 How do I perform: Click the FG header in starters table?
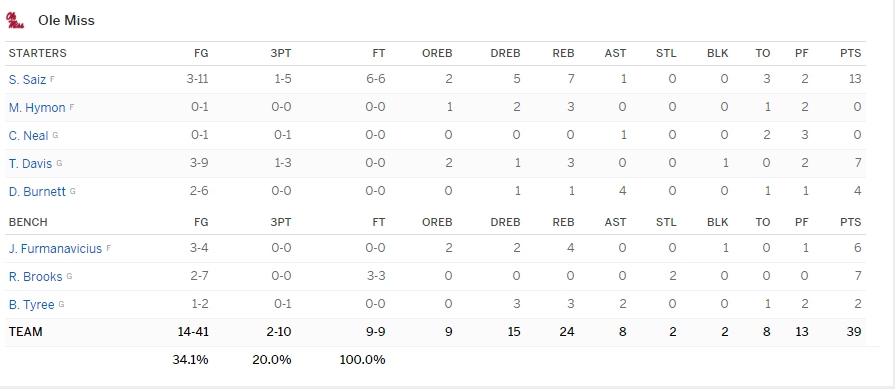coord(201,54)
